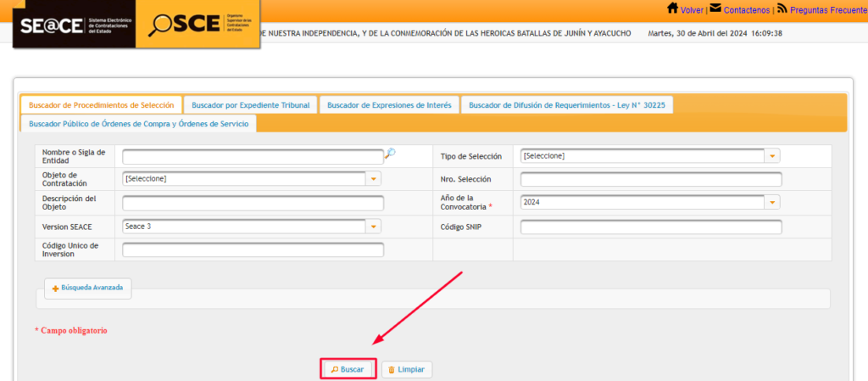
Task: Open entity search magnifier icon
Action: point(390,154)
